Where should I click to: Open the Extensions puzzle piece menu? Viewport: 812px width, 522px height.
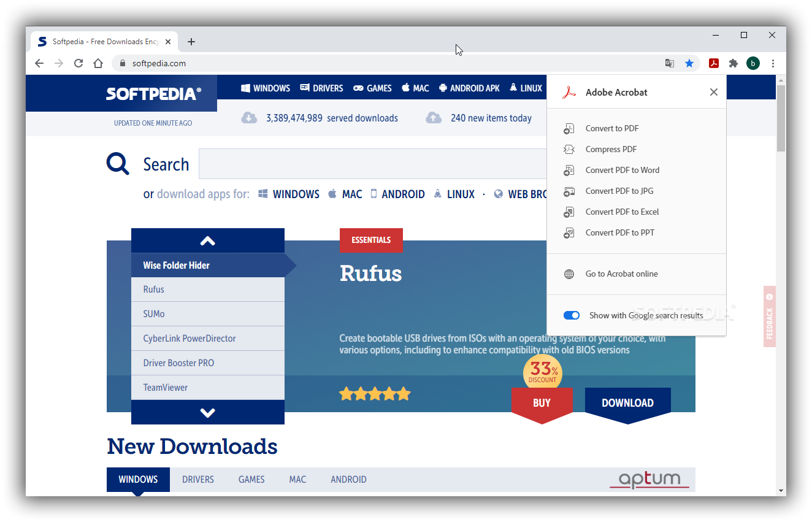pos(733,63)
